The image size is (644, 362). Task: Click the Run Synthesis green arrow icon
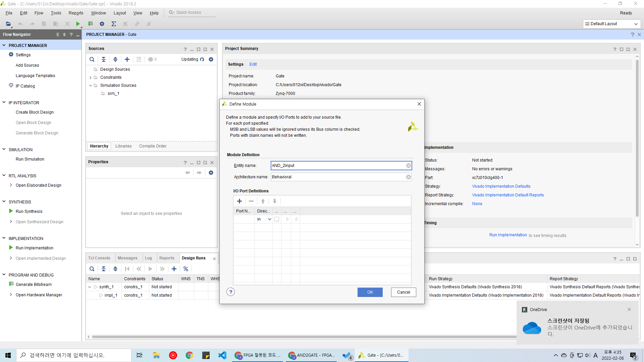coord(11,211)
